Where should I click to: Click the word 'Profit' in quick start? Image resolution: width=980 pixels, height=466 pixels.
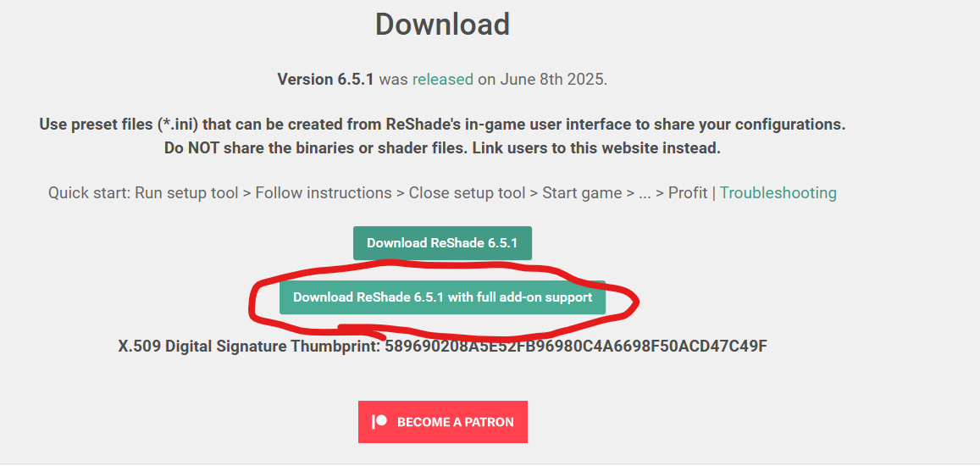(688, 192)
